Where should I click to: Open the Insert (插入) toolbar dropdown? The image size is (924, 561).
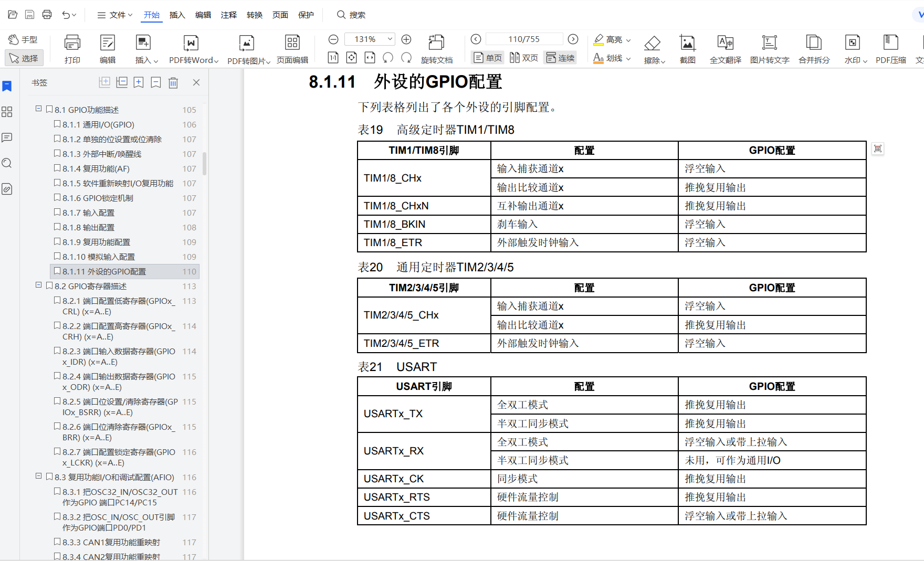[146, 49]
